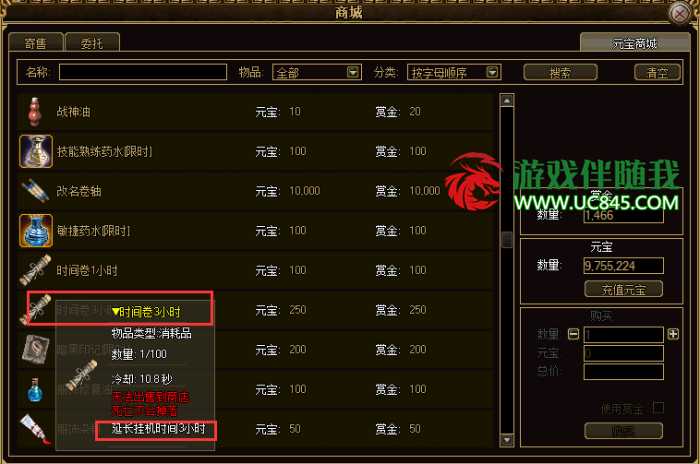Toggle the 使用赏金 checkbox
The width and height of the screenshot is (700, 464).
tap(658, 407)
